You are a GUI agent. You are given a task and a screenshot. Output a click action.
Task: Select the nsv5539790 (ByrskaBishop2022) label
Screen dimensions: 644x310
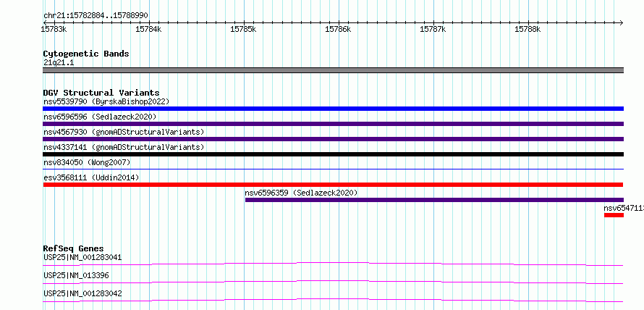(x=106, y=101)
